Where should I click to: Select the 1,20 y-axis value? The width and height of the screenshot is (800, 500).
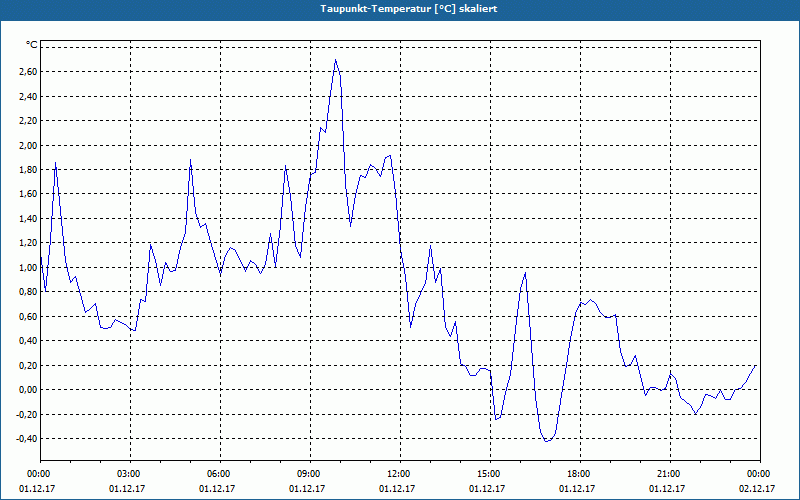(27, 243)
